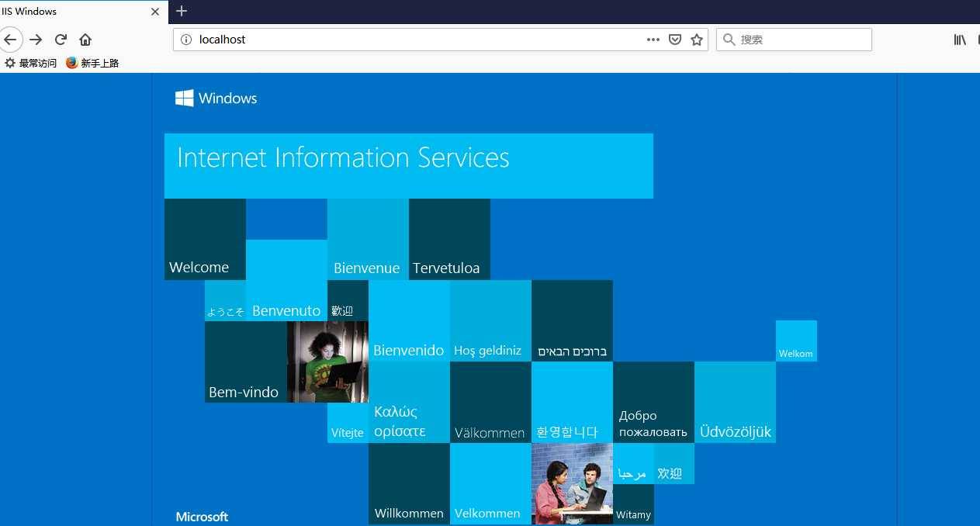Reload the localhost page
The height and width of the screenshot is (526, 980).
pyautogui.click(x=61, y=40)
